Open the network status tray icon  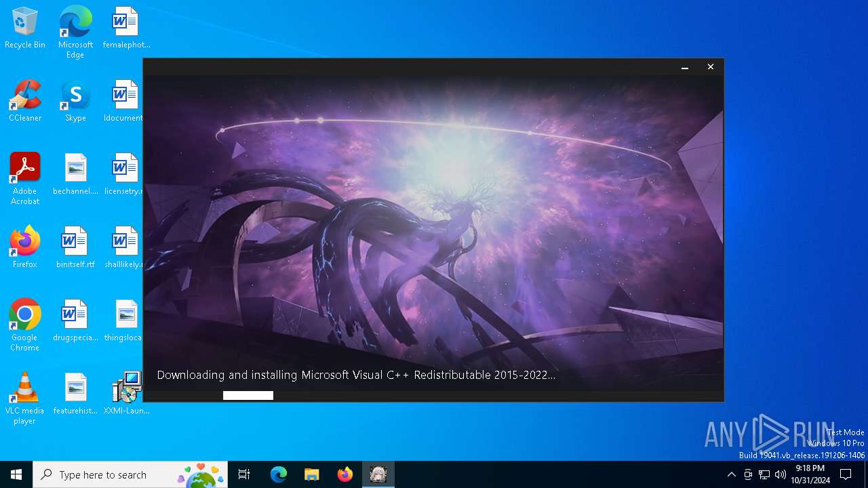(764, 474)
